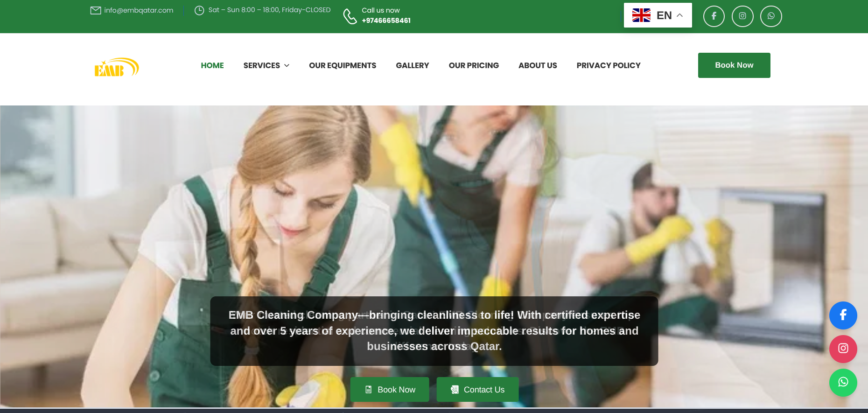Go to the Home menu item
The image size is (868, 413).
pos(212,65)
